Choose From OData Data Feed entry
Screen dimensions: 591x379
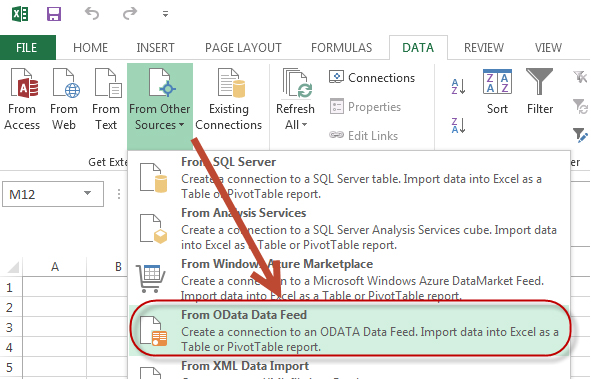pos(349,330)
